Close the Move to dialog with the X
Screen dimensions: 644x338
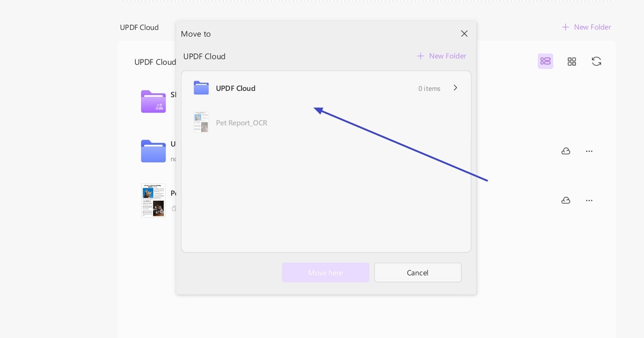(464, 33)
